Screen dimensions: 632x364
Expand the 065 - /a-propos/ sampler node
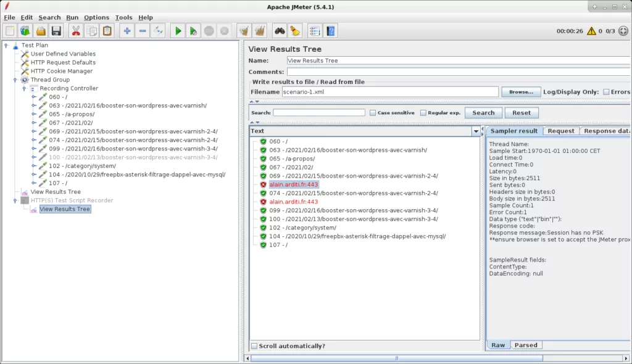click(34, 114)
